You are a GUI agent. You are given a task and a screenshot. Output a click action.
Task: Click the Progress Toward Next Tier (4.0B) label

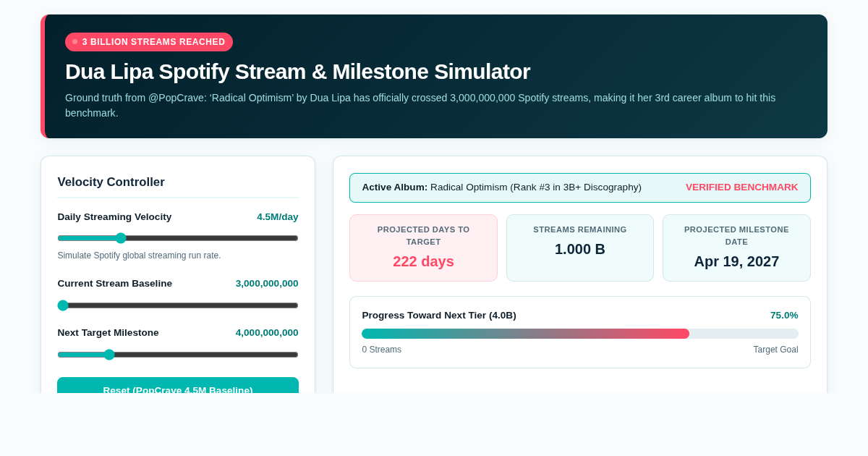439,316
